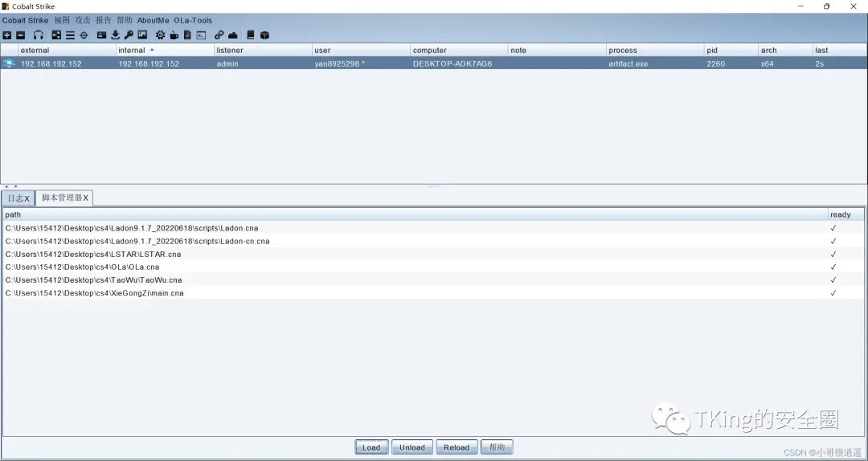This screenshot has height=461, width=868.
Task: Sort by user column header
Action: (x=361, y=51)
